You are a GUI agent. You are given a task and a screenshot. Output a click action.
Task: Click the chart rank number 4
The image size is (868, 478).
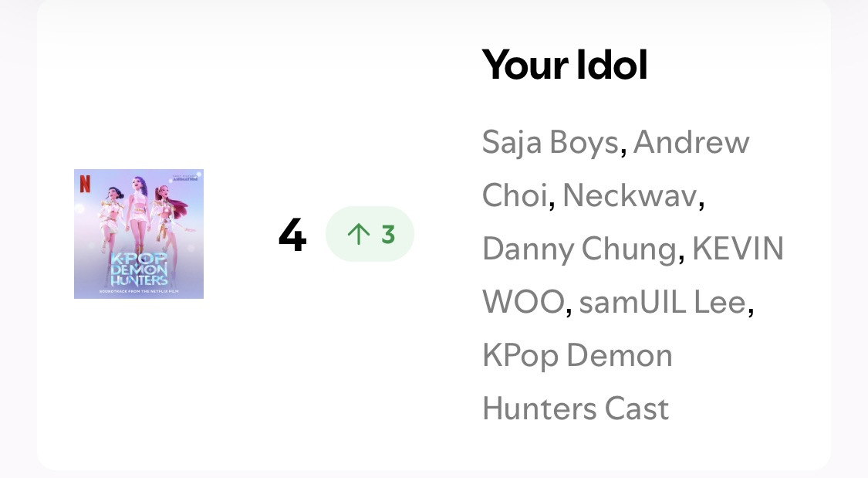[x=292, y=236]
